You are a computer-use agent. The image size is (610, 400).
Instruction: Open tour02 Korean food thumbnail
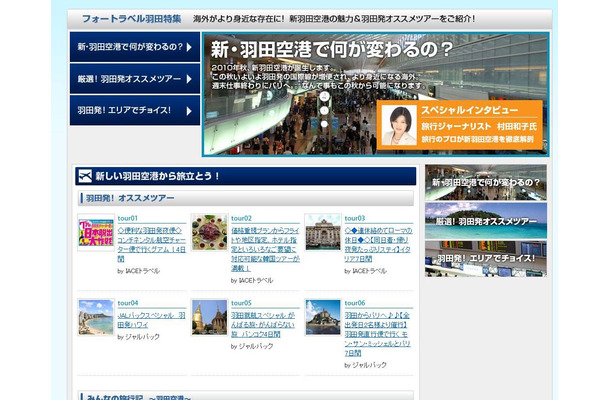tap(209, 232)
